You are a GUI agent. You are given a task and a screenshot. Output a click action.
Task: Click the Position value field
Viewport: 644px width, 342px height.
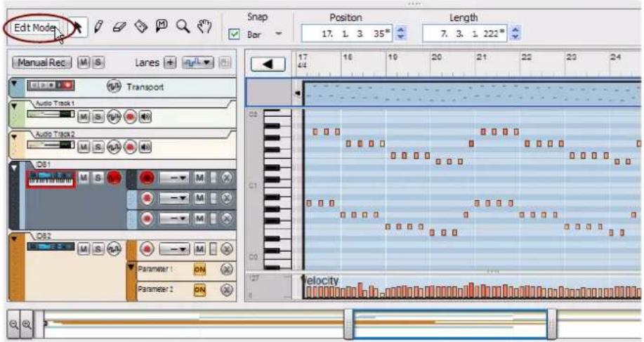point(347,34)
